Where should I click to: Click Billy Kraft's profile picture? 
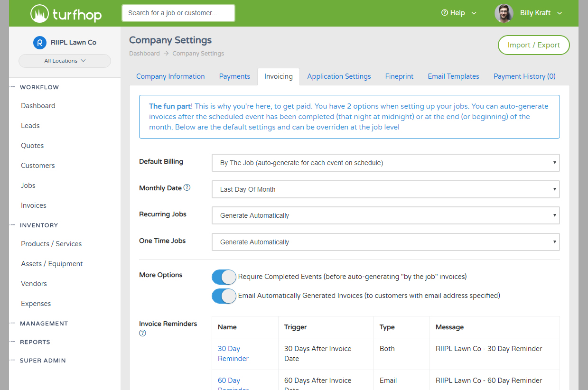[504, 13]
